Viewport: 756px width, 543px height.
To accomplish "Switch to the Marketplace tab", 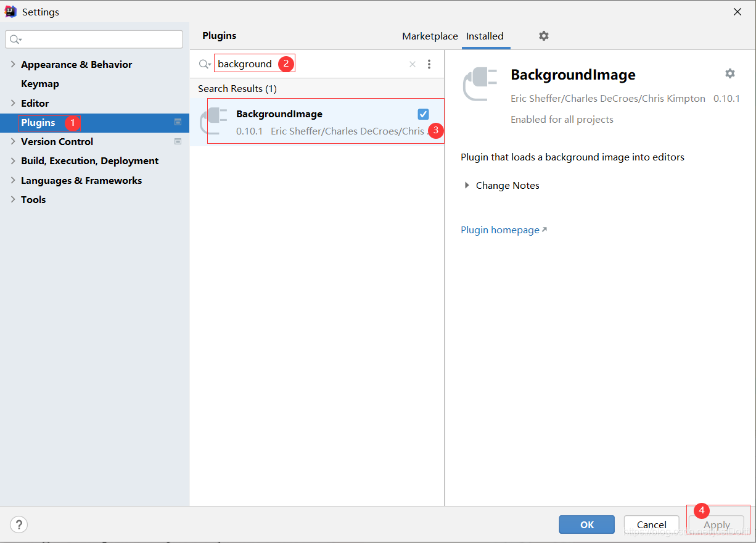I will [430, 36].
